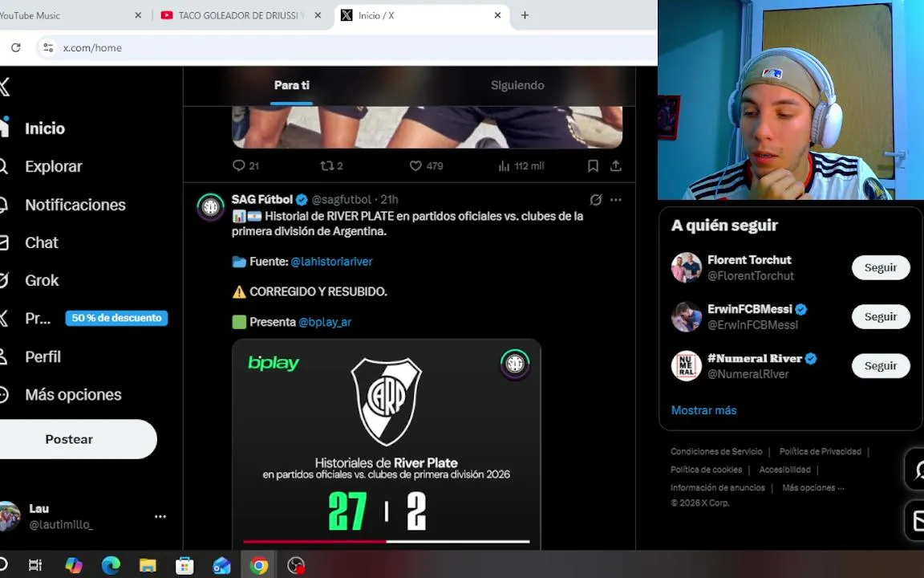Switch to the Siguiendo tab
The width and height of the screenshot is (924, 578).
[517, 86]
